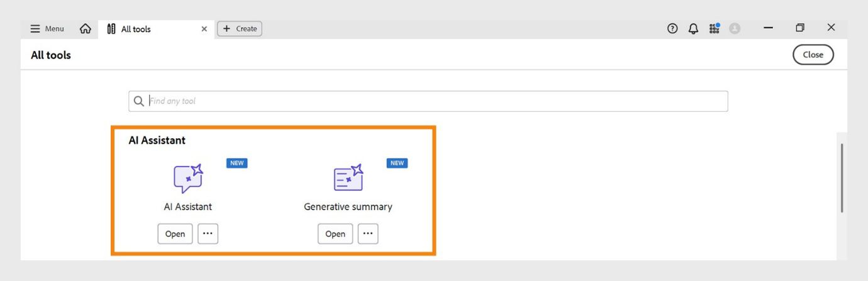Image resolution: width=868 pixels, height=281 pixels.
Task: Click the magnifying glass search icon
Action: point(139,101)
